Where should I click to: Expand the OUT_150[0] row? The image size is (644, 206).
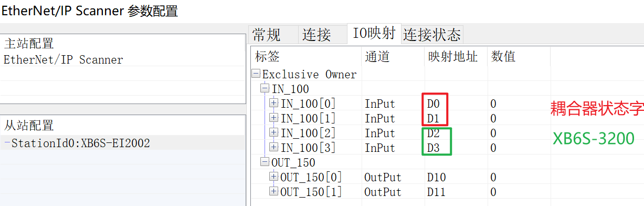274,177
